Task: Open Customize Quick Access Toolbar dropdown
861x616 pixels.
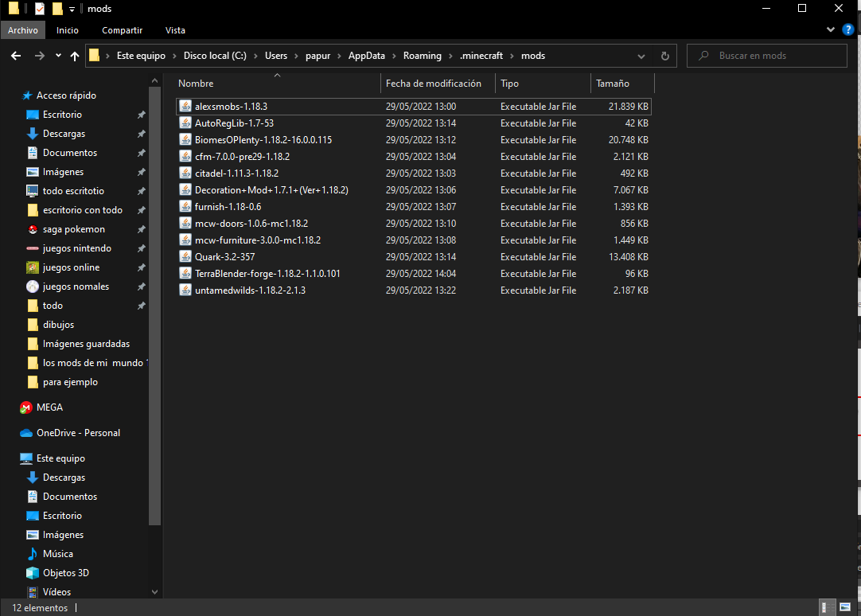Action: coord(72,9)
